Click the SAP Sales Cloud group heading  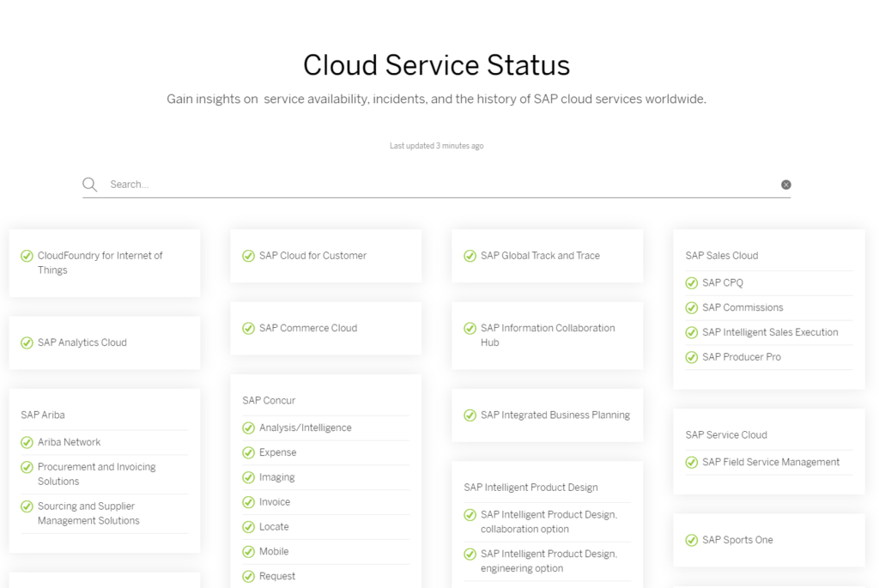(x=721, y=256)
